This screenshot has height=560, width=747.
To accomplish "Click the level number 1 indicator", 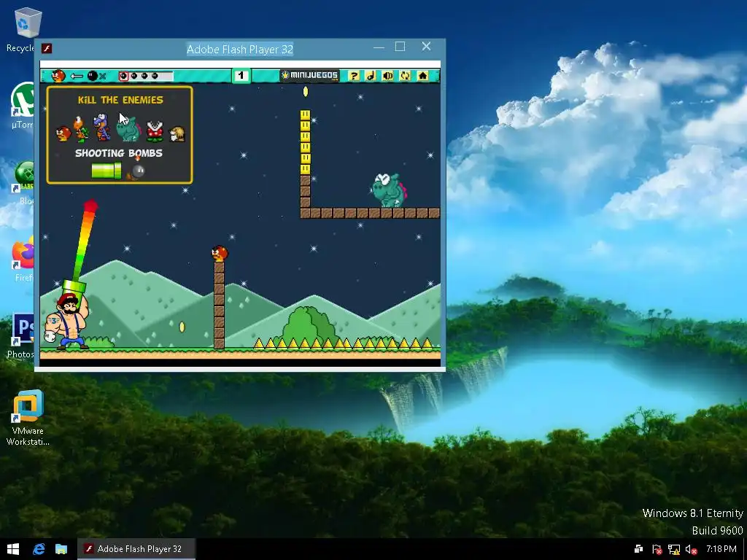I will click(x=241, y=75).
